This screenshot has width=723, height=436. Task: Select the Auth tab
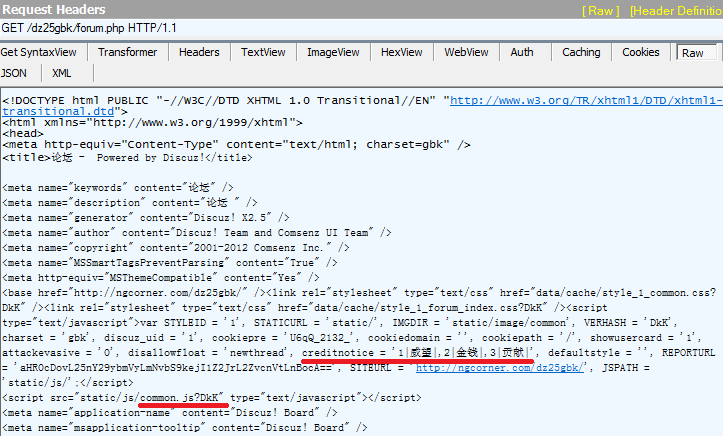click(522, 53)
